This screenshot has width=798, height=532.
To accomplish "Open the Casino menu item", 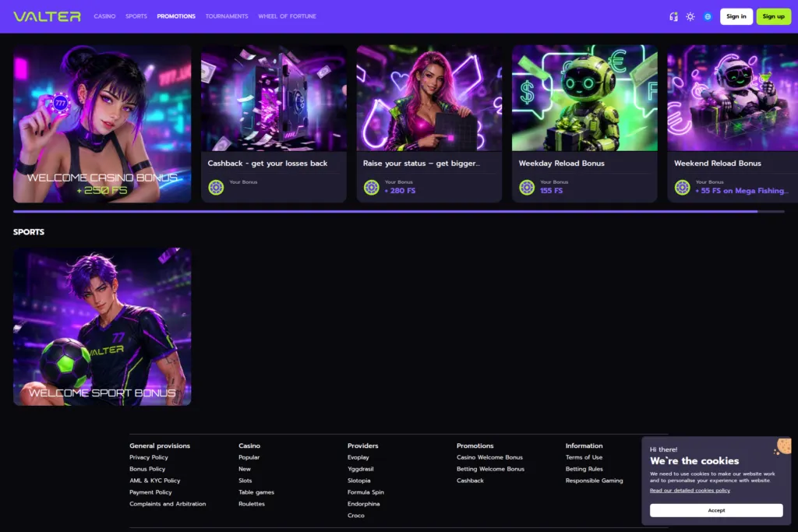I will [x=104, y=16].
